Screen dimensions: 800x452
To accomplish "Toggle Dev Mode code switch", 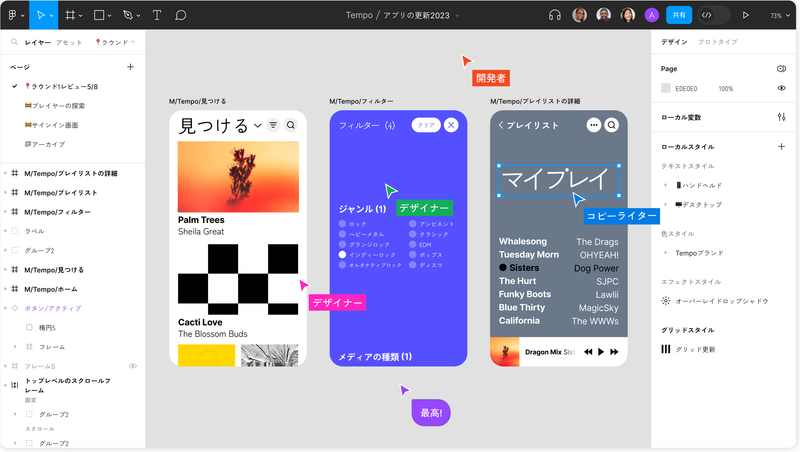I will coord(713,15).
